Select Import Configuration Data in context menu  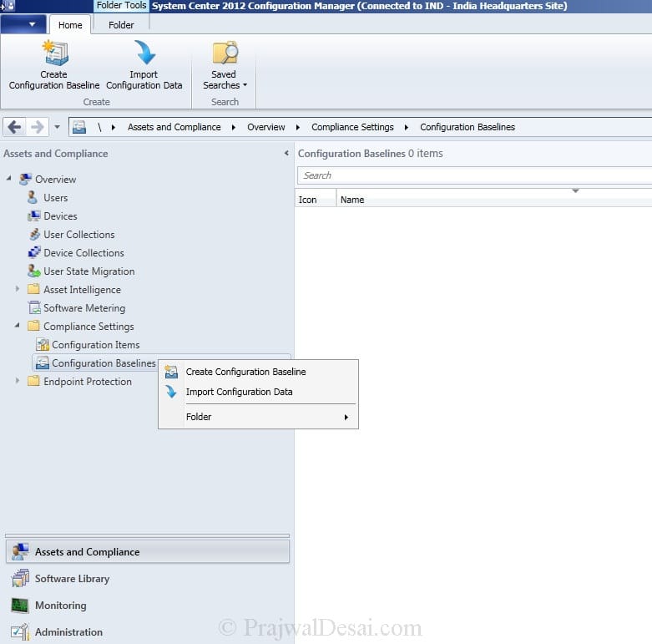pyautogui.click(x=258, y=392)
